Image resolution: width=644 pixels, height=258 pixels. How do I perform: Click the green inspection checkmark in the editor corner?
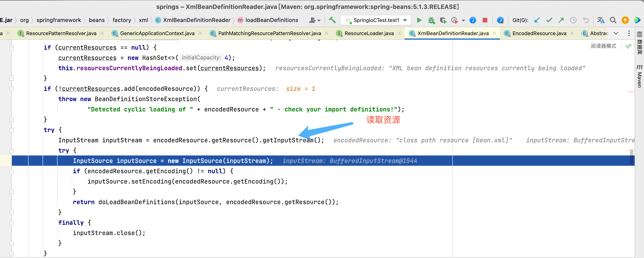tap(629, 46)
